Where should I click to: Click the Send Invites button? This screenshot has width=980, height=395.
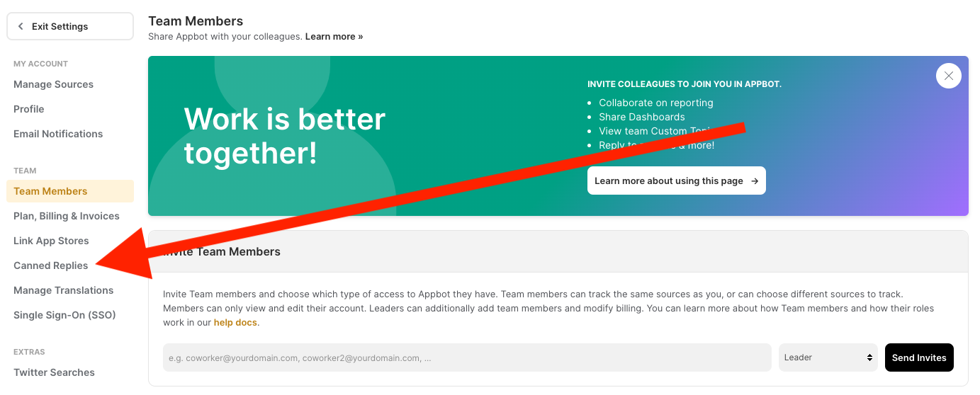(x=919, y=357)
